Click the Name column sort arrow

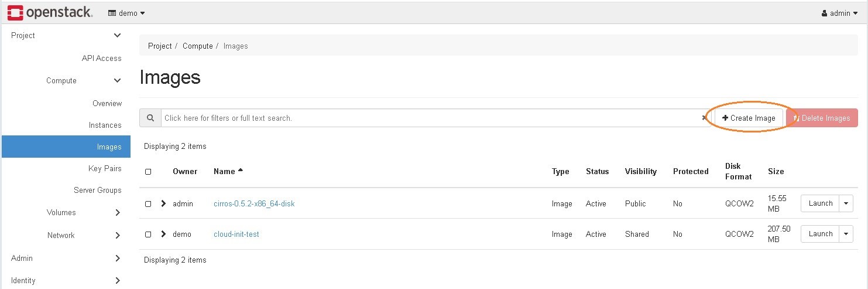(x=240, y=171)
